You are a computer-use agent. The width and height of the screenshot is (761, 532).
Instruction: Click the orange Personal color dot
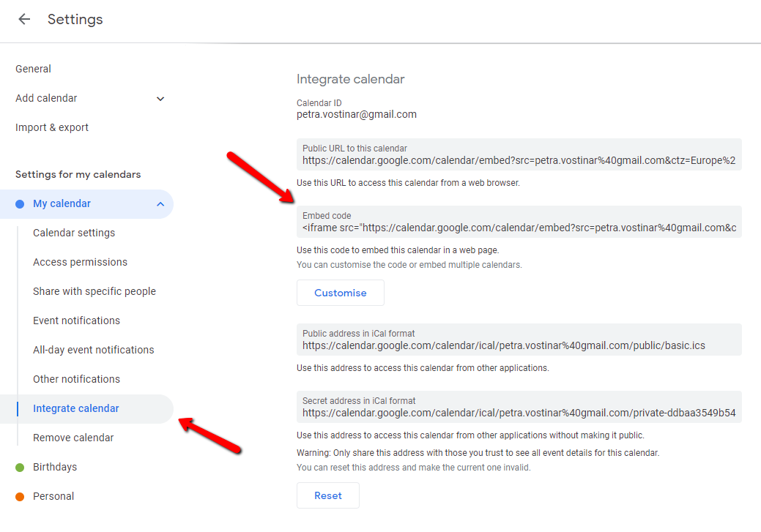tap(20, 497)
